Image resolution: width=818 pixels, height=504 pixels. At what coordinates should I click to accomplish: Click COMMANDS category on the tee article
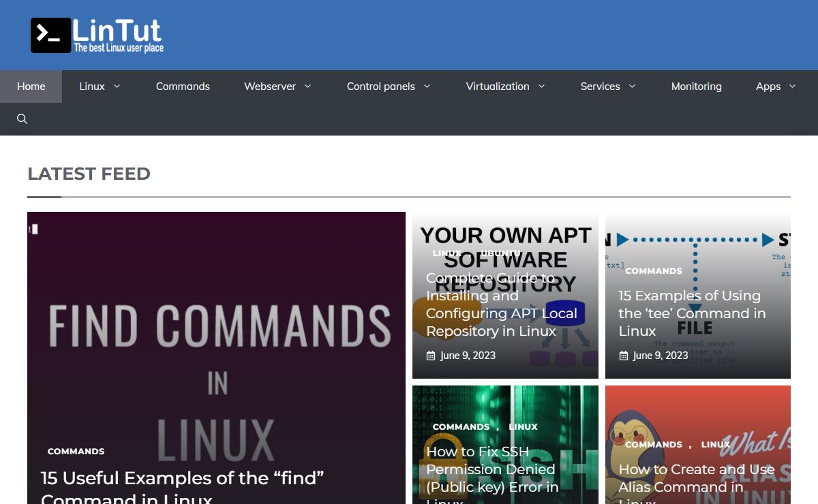point(654,270)
